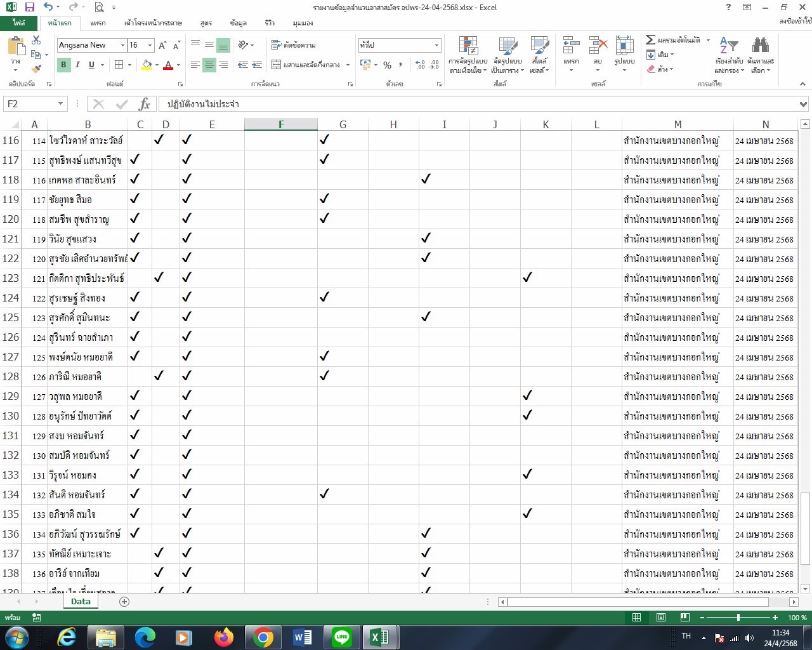Add a new sheet with plus button
Viewport: 812px width, 650px height.
point(124,602)
